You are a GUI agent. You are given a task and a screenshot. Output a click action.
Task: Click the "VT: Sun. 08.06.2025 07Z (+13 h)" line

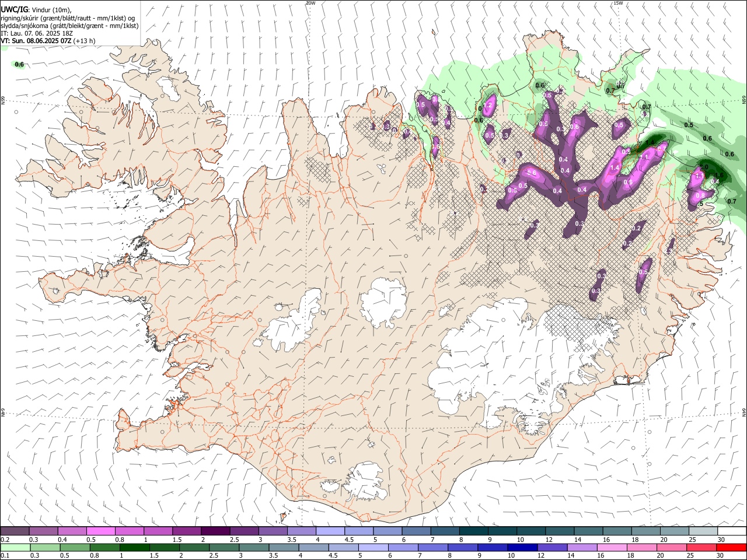pos(48,41)
